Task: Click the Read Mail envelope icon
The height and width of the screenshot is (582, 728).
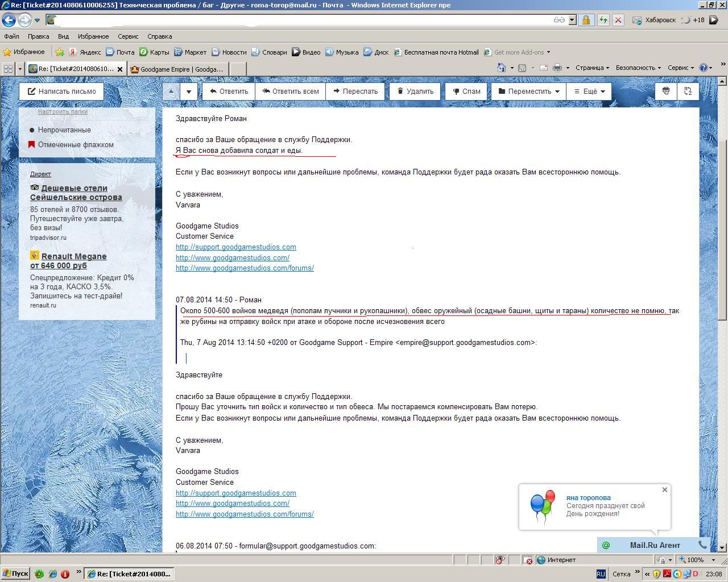Action: click(543, 68)
